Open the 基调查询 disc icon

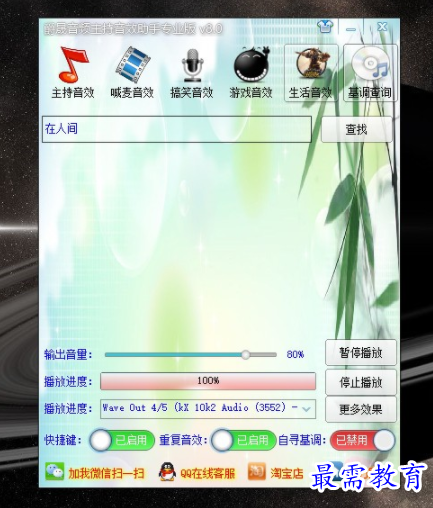coord(370,73)
